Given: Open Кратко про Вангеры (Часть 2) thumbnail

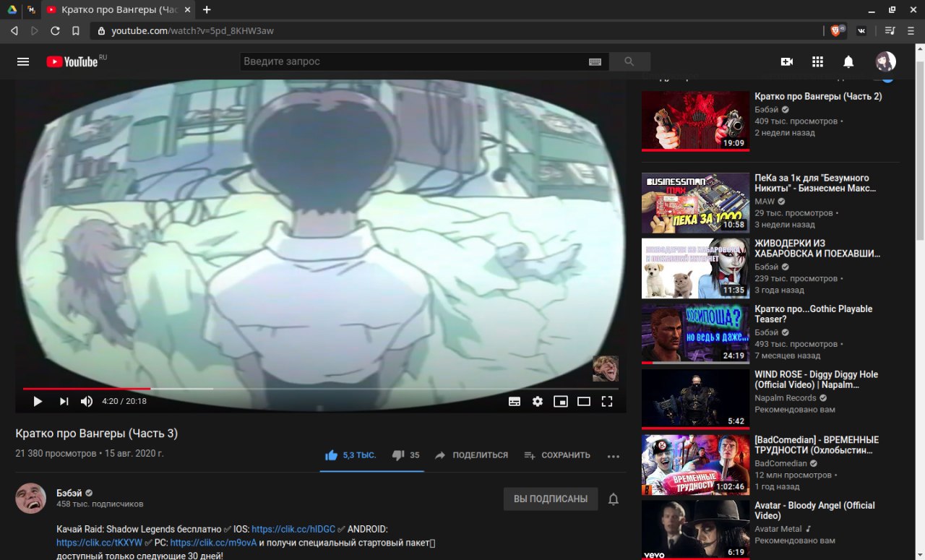Looking at the screenshot, I should tap(696, 121).
